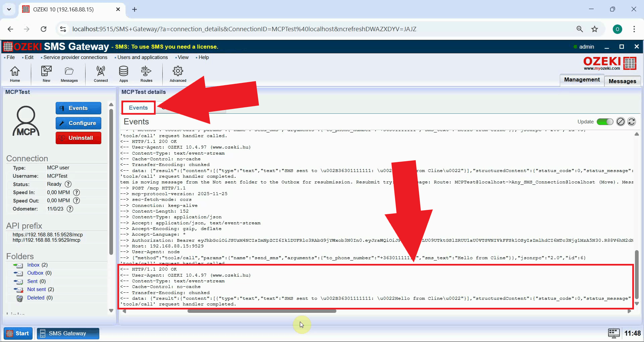
Task: Click the Outbox folder envelope icon
Action: click(x=18, y=273)
